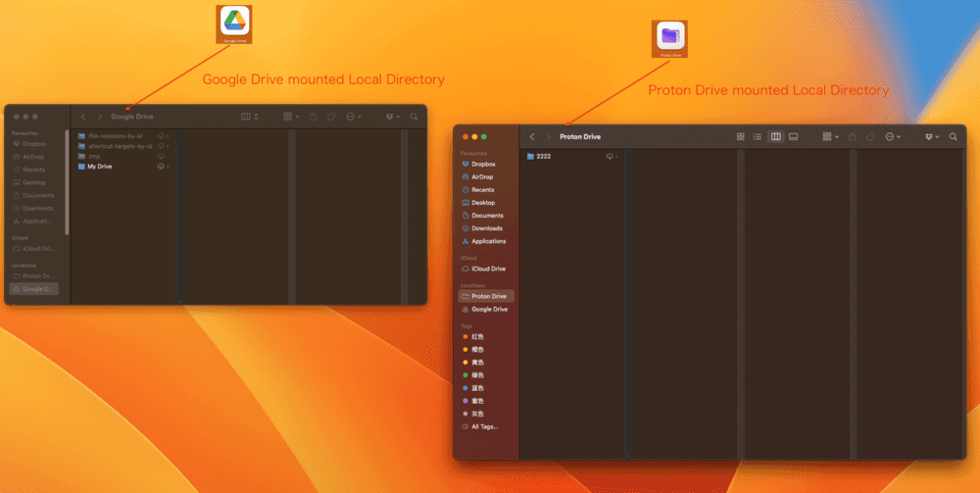Open Downloads in Proton Drive window sidebar
Screen dimensions: 980x493
[488, 228]
